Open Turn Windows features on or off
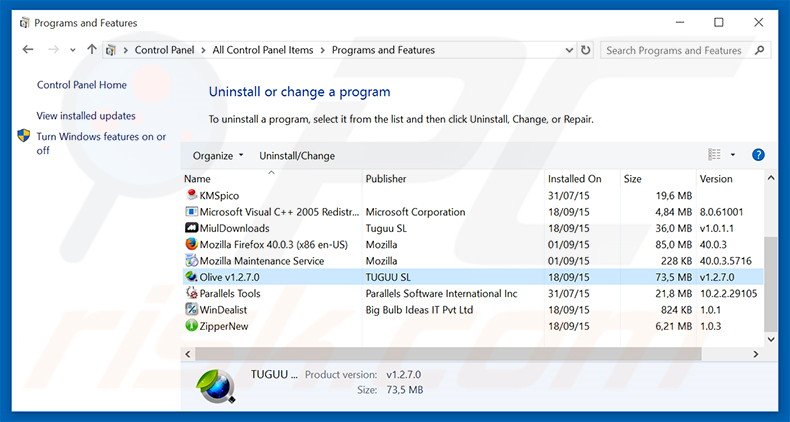The width and height of the screenshot is (790, 422). coord(101,143)
